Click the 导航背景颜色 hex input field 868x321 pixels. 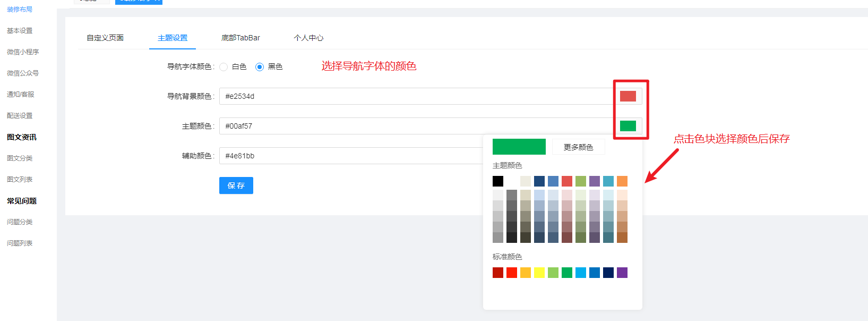[416, 96]
